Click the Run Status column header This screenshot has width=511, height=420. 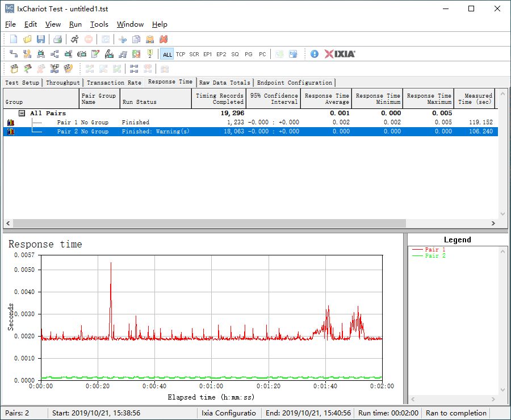(x=156, y=99)
